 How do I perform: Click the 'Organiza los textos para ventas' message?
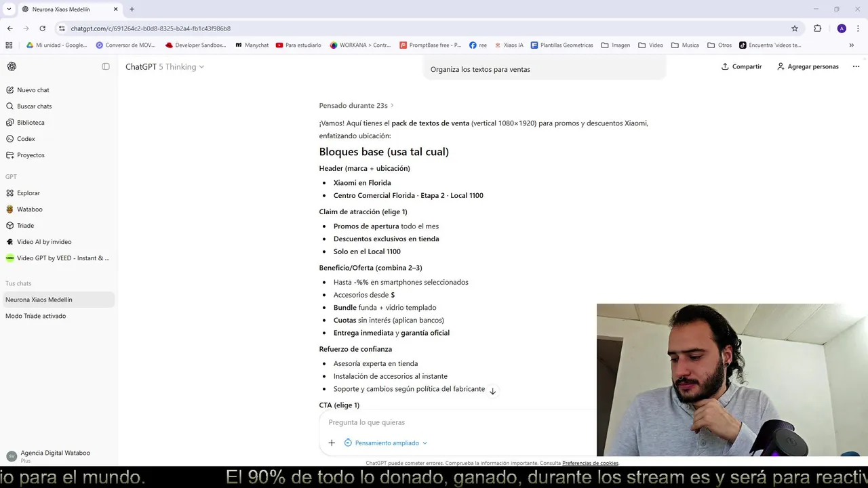[x=480, y=69]
